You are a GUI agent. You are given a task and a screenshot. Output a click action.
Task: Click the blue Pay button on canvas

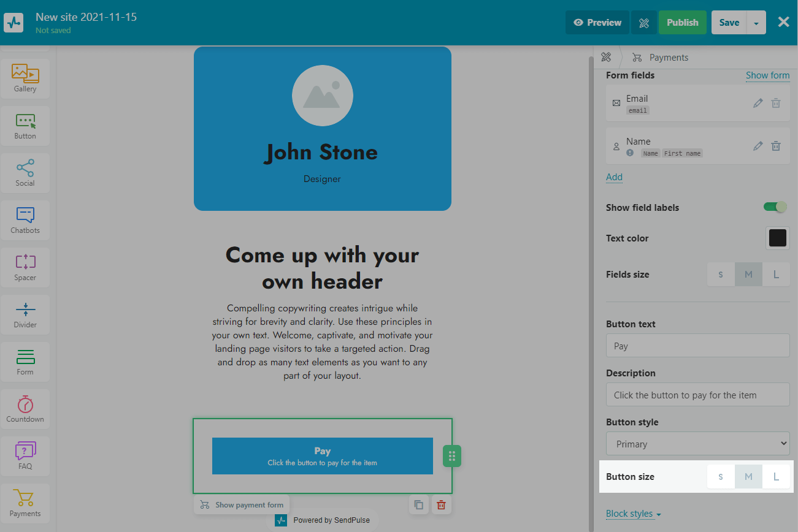point(323,456)
